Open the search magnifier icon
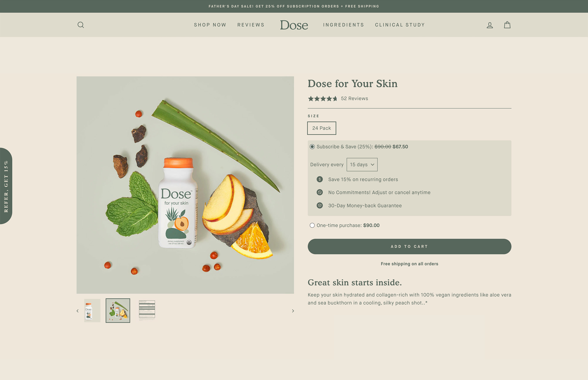The height and width of the screenshot is (380, 588). [x=81, y=25]
